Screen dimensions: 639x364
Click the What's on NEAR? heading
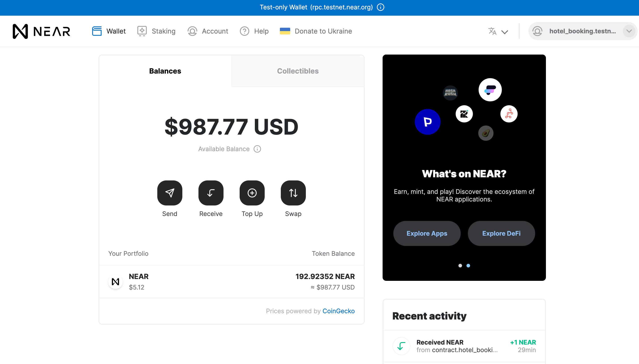[464, 174]
